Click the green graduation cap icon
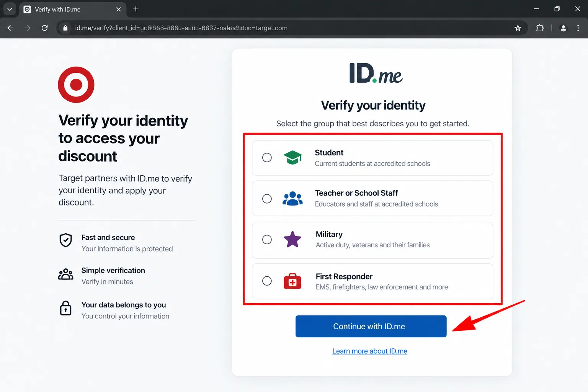 293,157
